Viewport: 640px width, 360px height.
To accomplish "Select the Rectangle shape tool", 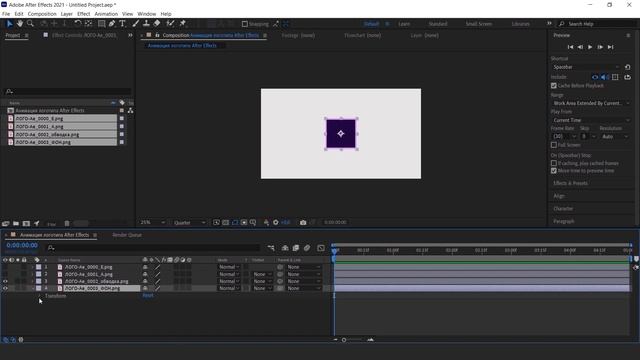I will (101, 24).
